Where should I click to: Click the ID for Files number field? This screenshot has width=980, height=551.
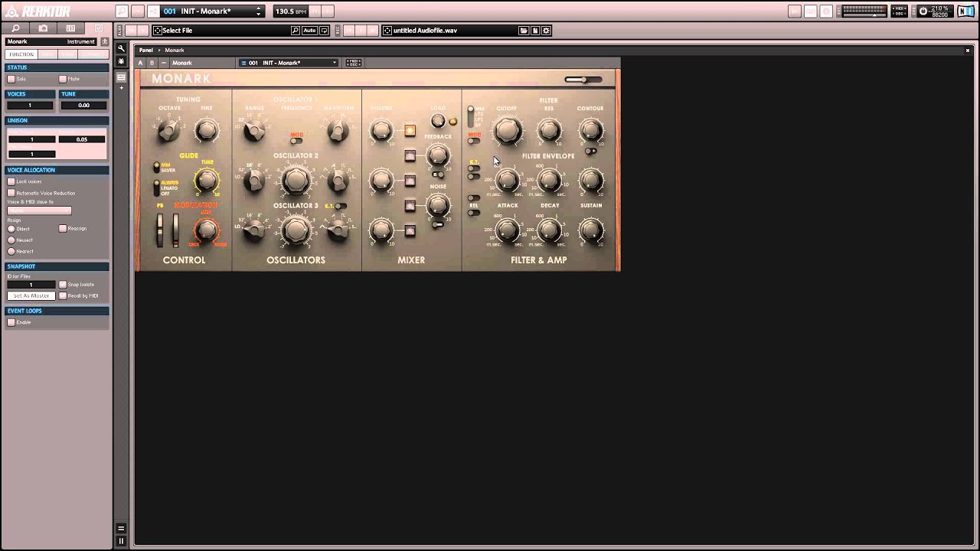(x=31, y=285)
